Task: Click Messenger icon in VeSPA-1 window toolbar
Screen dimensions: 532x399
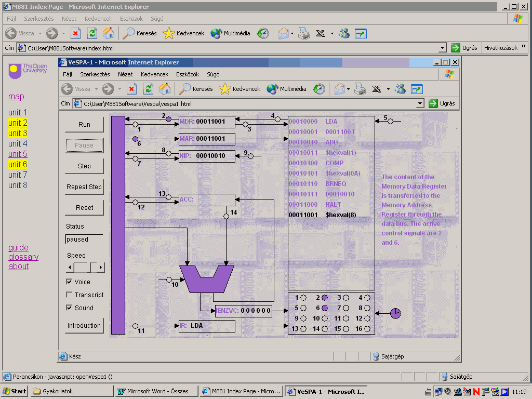Action: [401, 89]
